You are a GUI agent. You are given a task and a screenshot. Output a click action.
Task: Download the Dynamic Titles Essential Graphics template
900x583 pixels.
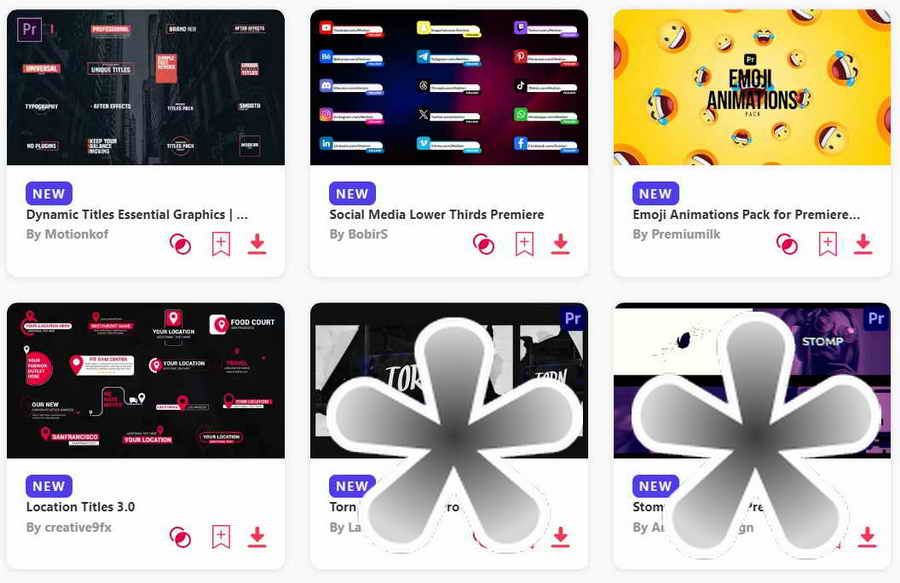point(257,244)
